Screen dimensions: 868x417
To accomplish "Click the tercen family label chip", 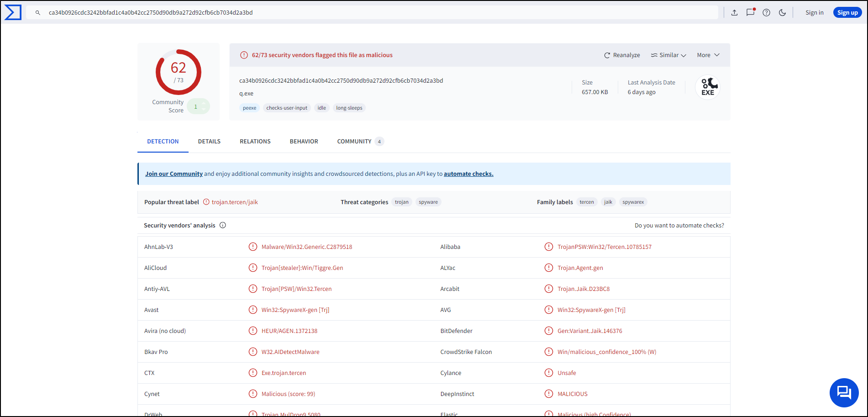I will [x=587, y=202].
